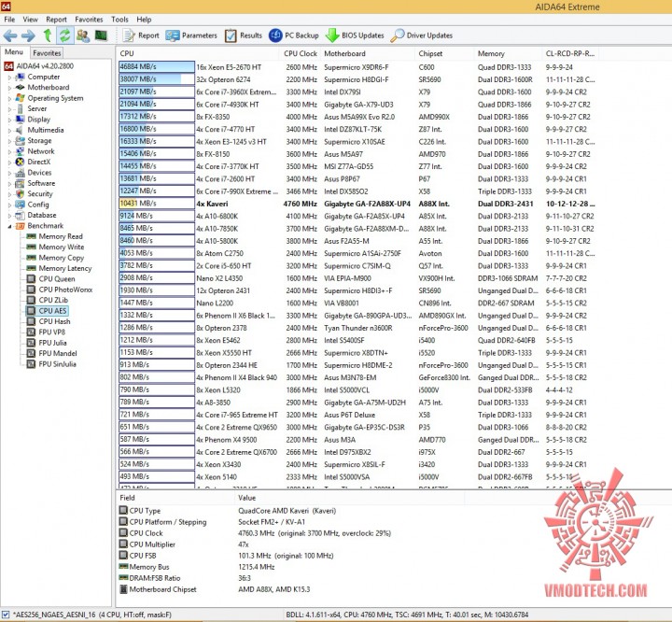Open the users toolbar icon
The height and width of the screenshot is (622, 672).
tap(83, 35)
